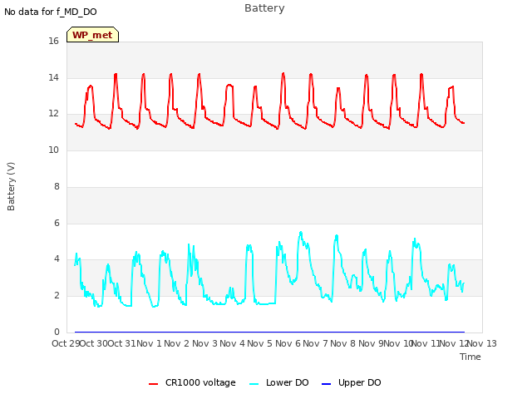The width and height of the screenshot is (532, 399).
Task: Click the red CR1000 voltage legend swatch
Action: 153,384
